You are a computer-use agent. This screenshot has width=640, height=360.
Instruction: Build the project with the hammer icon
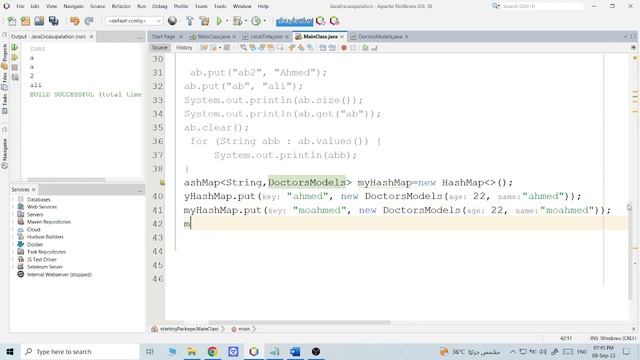(x=190, y=21)
